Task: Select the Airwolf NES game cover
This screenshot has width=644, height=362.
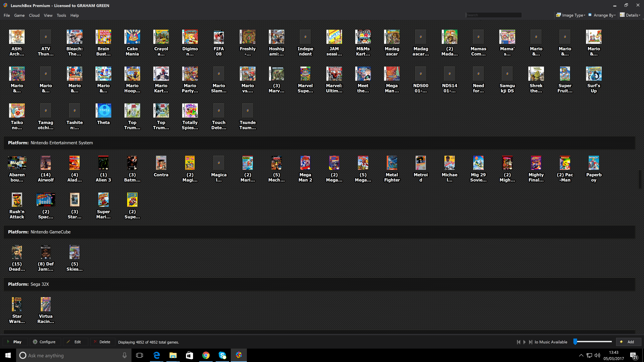Action: pyautogui.click(x=46, y=163)
